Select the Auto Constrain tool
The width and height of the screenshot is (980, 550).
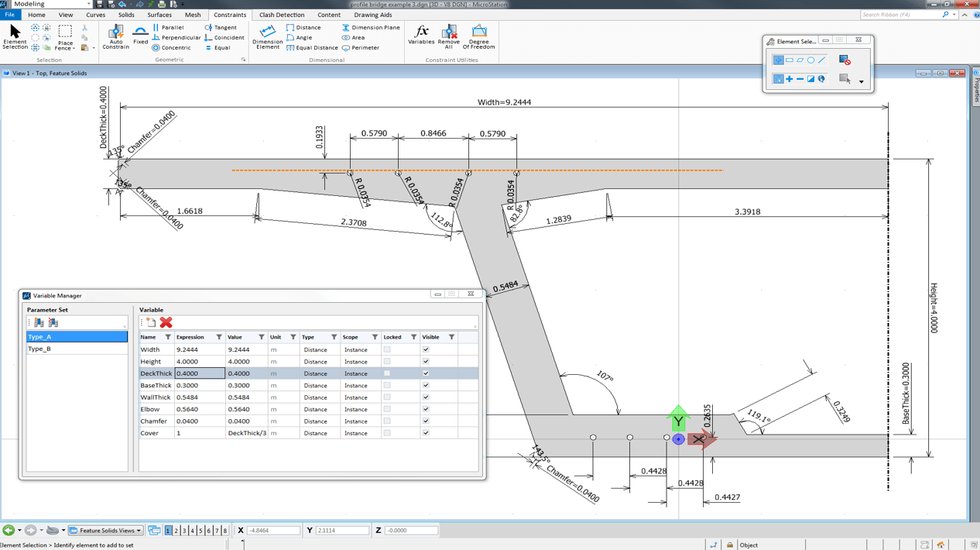[115, 36]
